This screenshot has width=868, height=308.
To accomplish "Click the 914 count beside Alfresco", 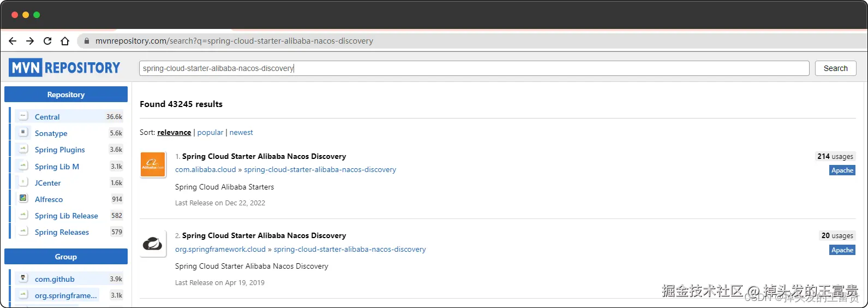I will pos(117,199).
